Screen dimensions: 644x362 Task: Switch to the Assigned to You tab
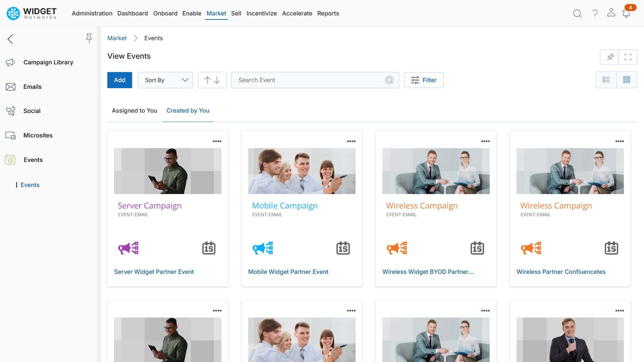[x=134, y=111]
